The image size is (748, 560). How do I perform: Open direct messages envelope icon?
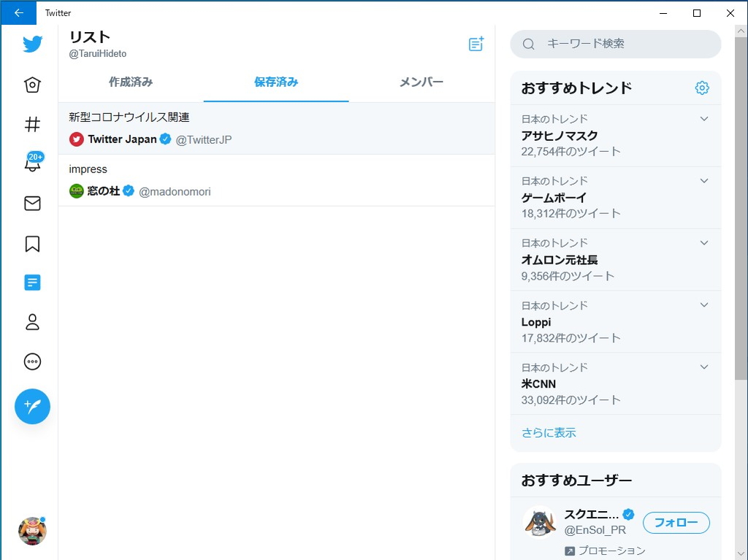(32, 203)
